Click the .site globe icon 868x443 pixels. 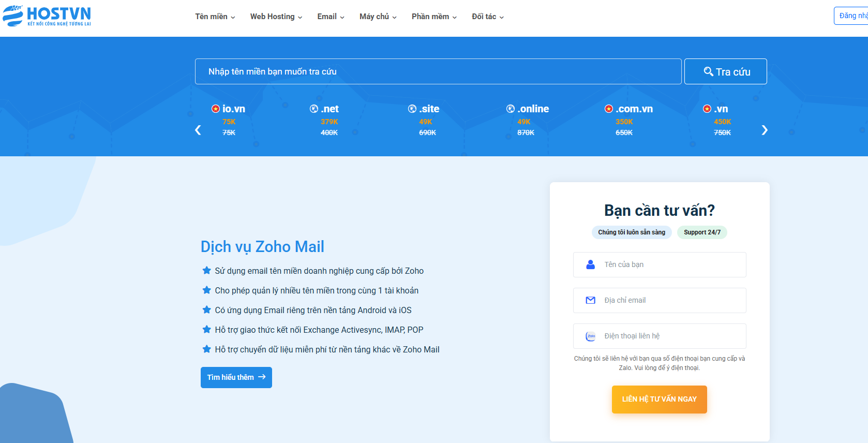tap(412, 109)
